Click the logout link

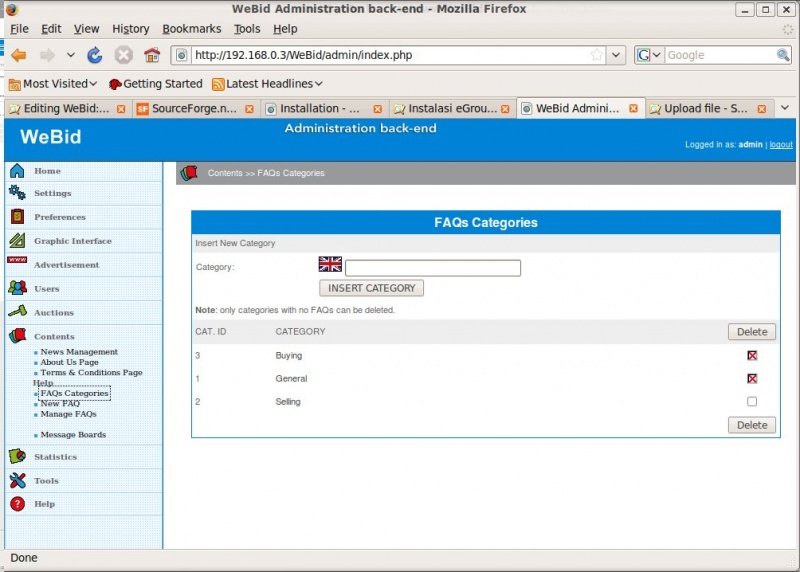tap(780, 145)
